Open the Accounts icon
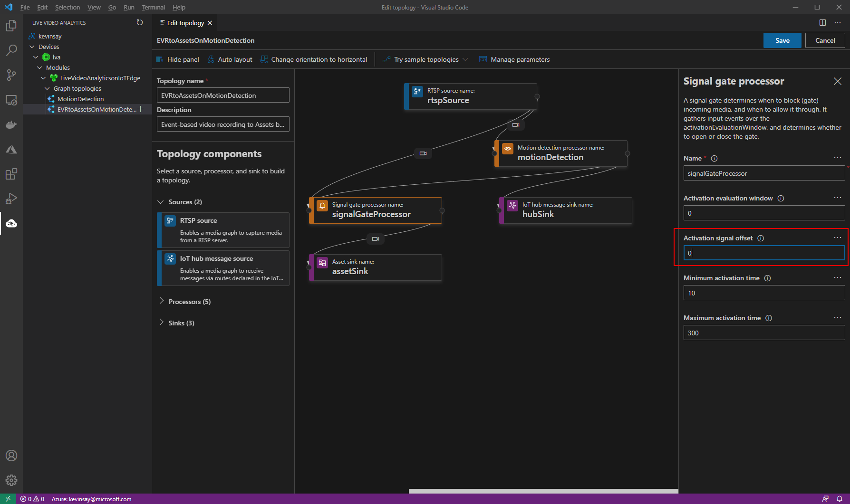This screenshot has width=850, height=504. click(11, 456)
